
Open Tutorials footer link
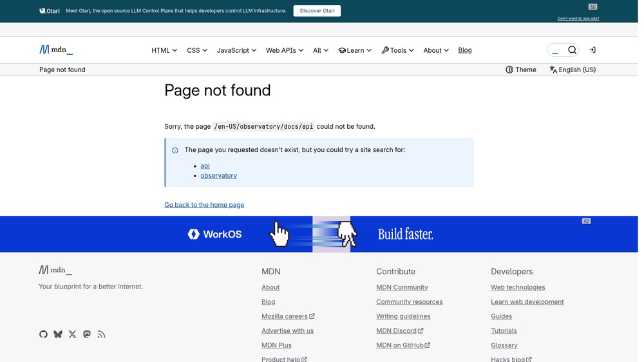click(504, 330)
